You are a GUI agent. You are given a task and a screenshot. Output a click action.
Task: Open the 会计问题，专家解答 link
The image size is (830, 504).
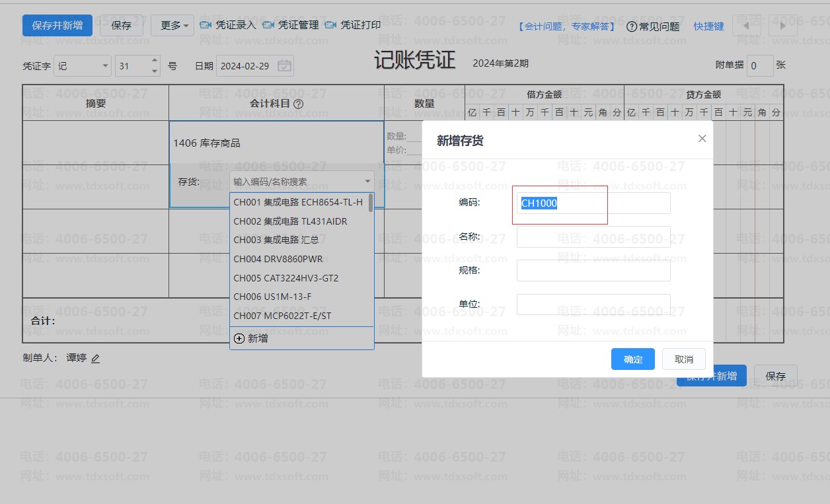coord(567,26)
